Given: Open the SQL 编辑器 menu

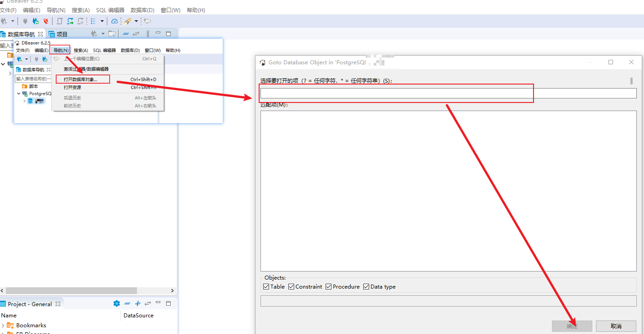Looking at the screenshot, I should (x=110, y=10).
